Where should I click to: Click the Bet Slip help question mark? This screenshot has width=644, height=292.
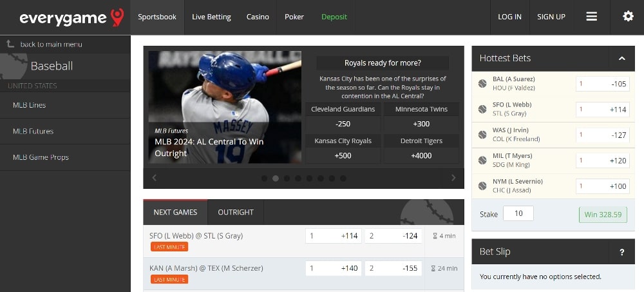tap(622, 252)
